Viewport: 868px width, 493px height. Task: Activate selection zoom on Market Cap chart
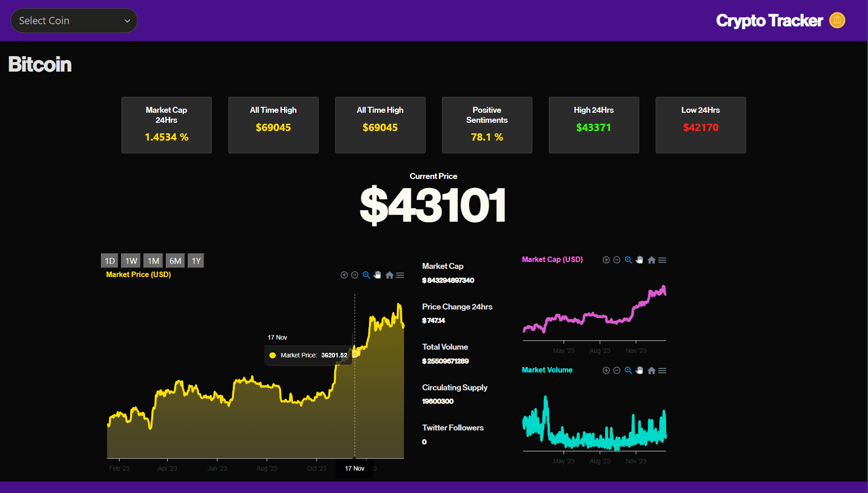click(628, 260)
